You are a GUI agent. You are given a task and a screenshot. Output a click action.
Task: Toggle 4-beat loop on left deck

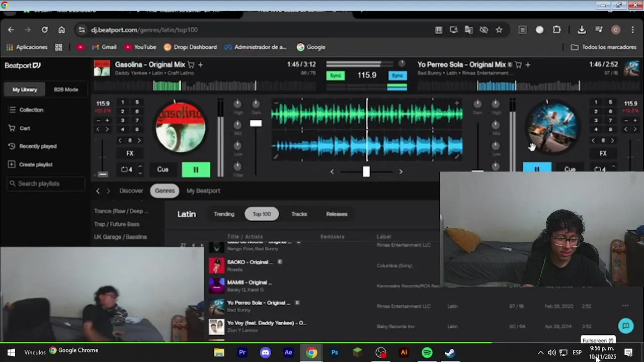pos(127,169)
